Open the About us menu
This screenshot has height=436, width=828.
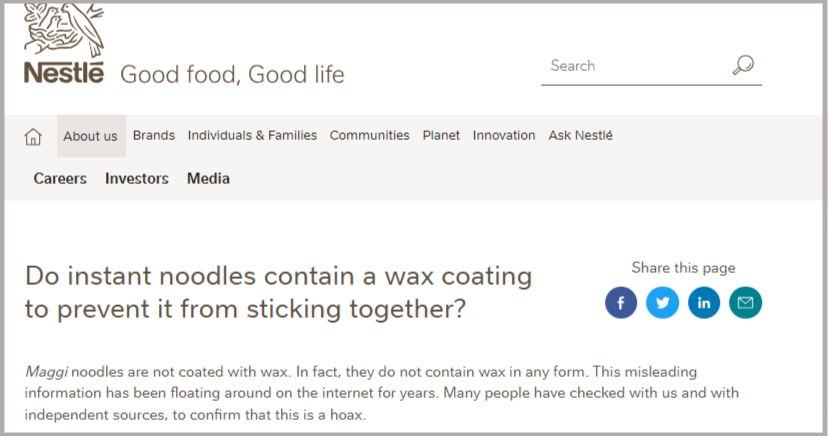pos(91,136)
